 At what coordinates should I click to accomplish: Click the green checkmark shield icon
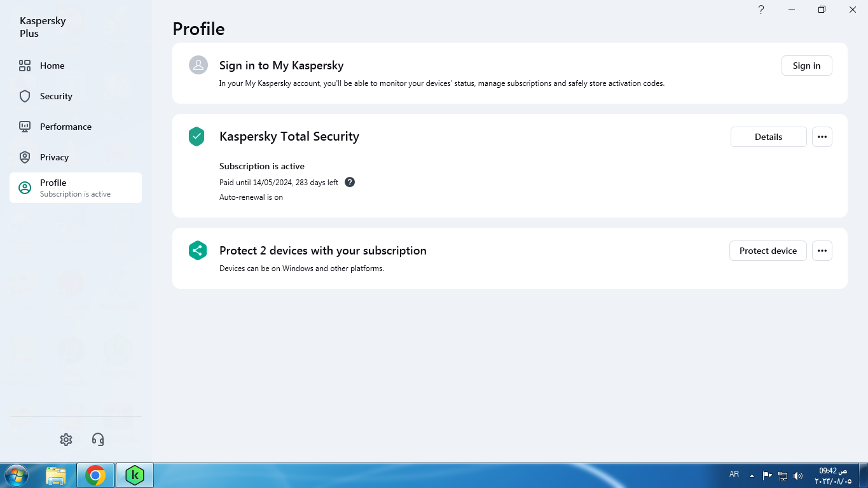pos(196,136)
